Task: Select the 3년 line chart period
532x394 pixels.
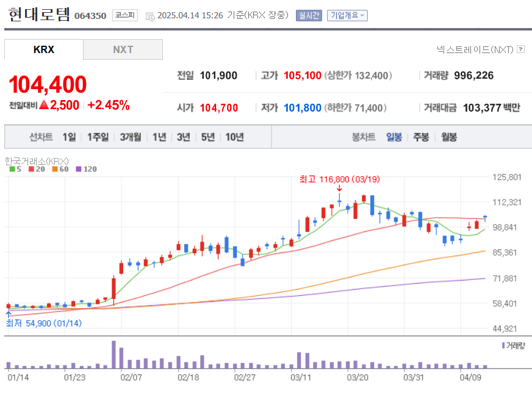Action: pyautogui.click(x=184, y=137)
